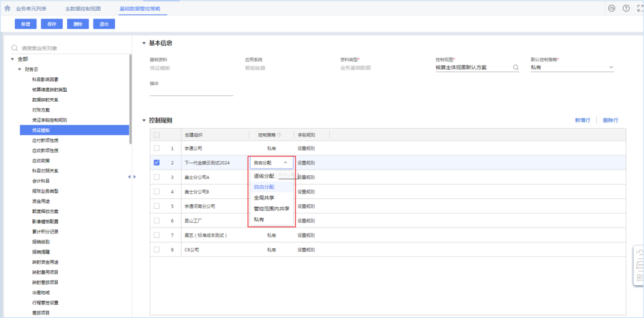Viewport: 644px width, 318px height.
Task: Check the row 展艺(标准成本测试)
Action: click(156, 235)
